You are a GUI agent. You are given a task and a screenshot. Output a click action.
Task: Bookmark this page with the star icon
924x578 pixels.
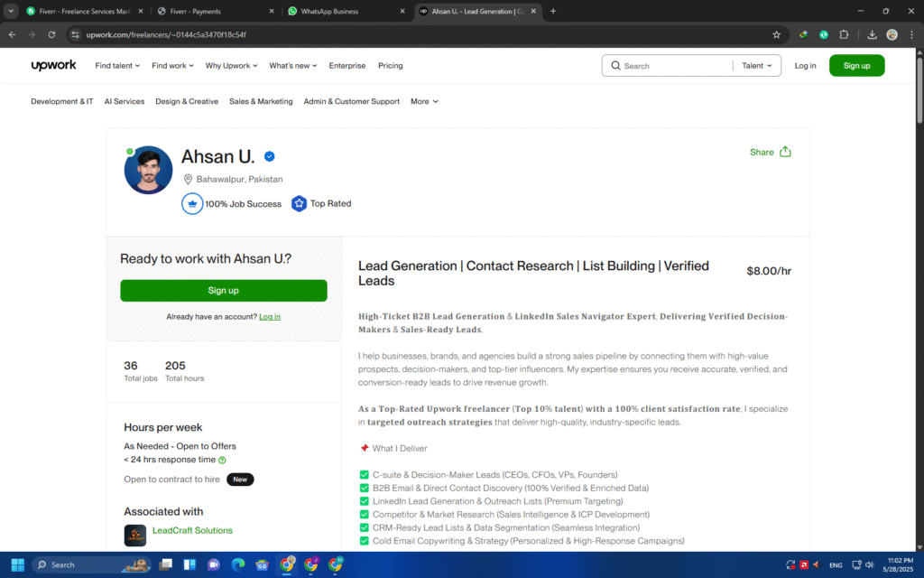coord(776,34)
